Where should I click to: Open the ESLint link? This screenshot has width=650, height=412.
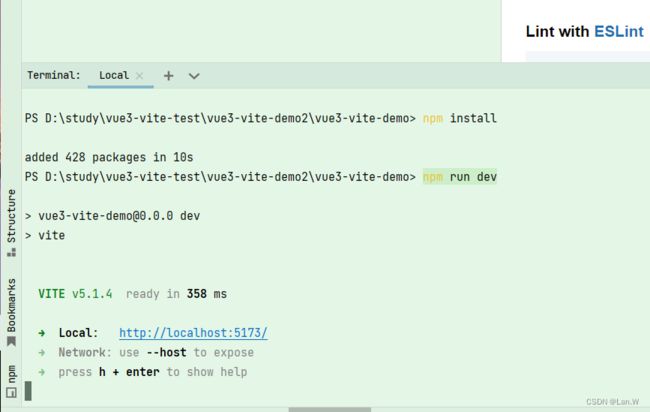[x=619, y=32]
